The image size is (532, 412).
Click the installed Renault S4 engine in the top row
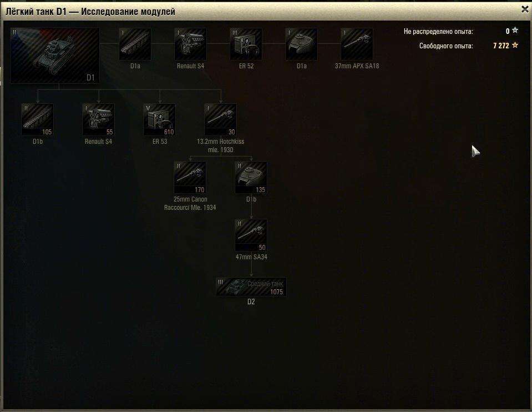[190, 44]
